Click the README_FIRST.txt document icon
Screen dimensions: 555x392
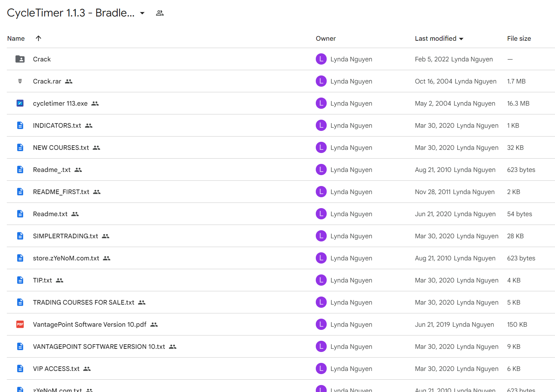coord(20,192)
